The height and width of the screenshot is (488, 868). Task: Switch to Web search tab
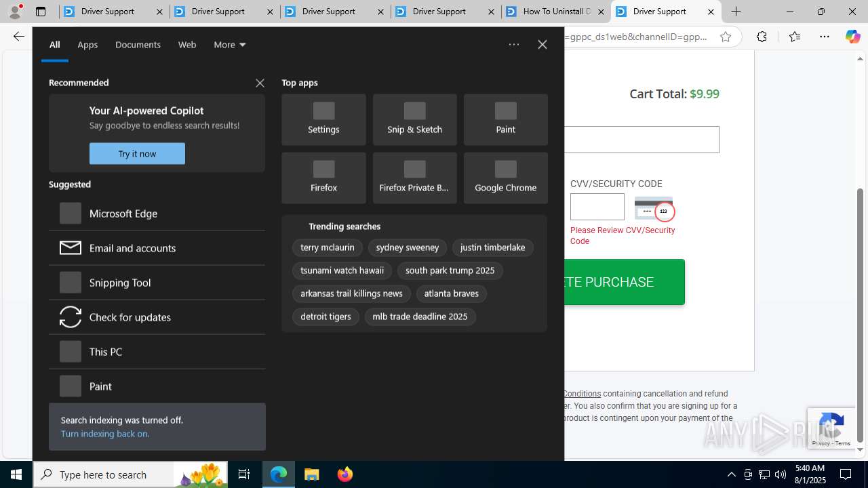187,45
